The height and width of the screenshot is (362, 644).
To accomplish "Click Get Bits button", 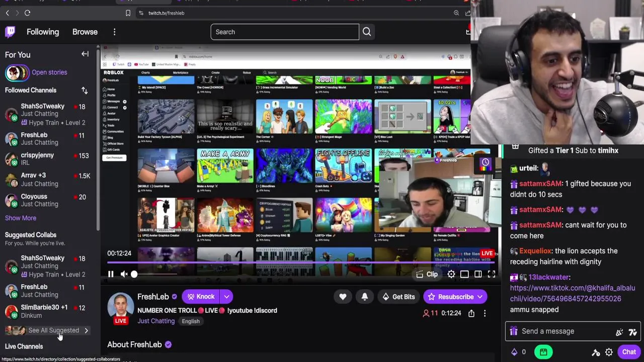I will point(398,297).
